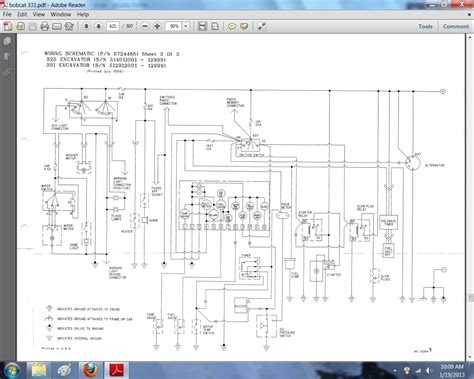Image resolution: width=474 pixels, height=379 pixels.
Task: Open the bookmarks side panel
Action: [x=7, y=57]
